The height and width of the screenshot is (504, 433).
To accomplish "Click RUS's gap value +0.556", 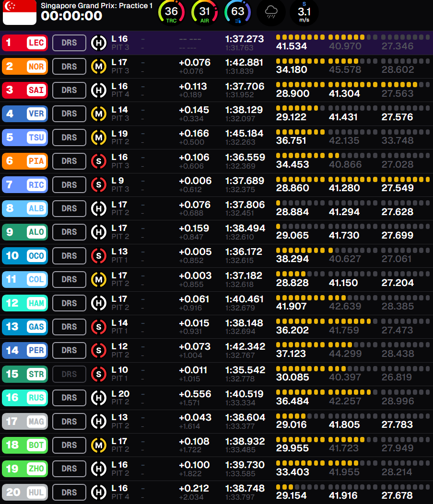I will (195, 394).
